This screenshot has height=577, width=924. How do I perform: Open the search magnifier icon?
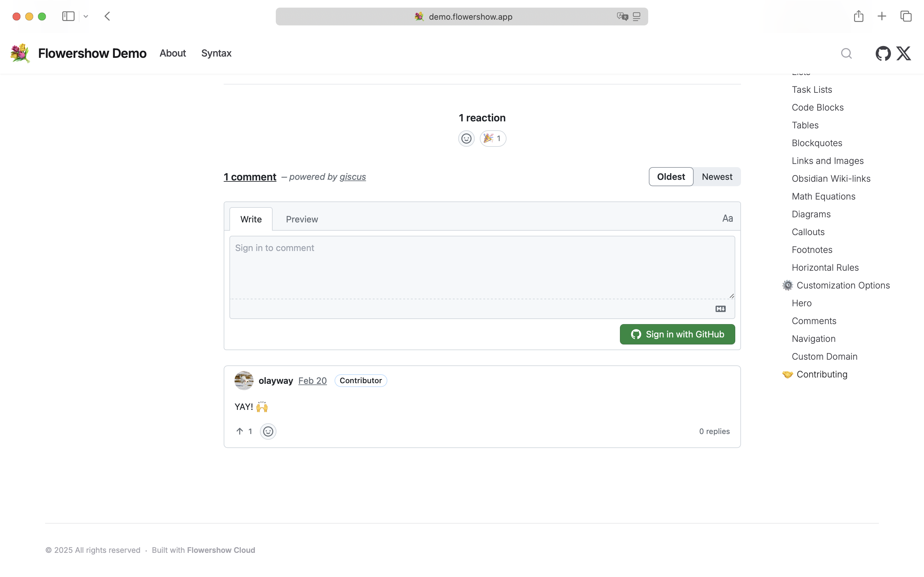pyautogui.click(x=846, y=53)
